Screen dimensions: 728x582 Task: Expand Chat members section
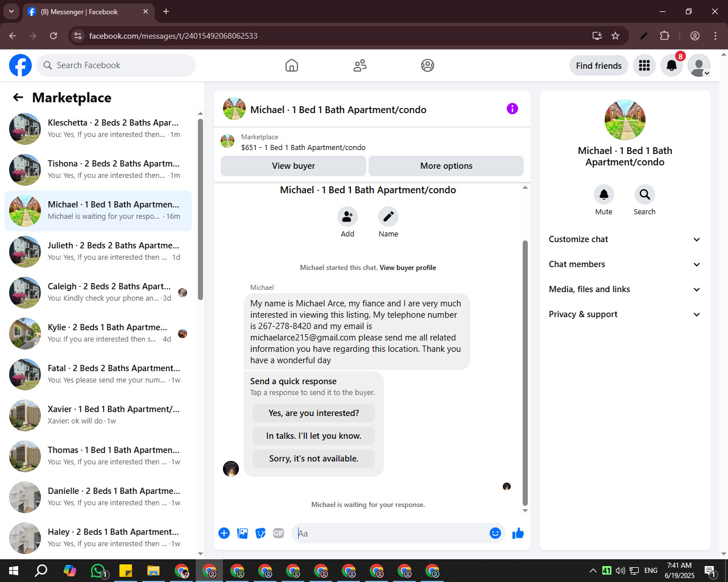pyautogui.click(x=624, y=264)
